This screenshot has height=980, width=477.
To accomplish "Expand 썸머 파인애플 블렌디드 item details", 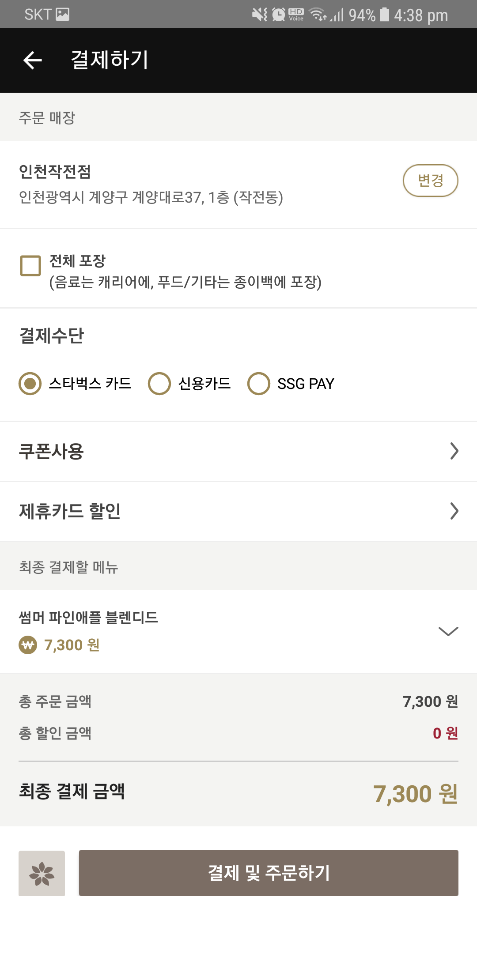I will [x=448, y=631].
